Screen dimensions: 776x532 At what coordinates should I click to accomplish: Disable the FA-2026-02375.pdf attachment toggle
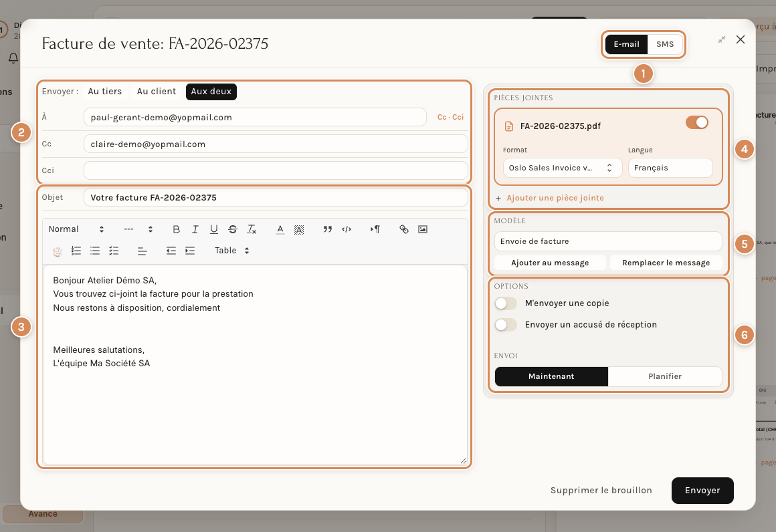[x=697, y=122]
